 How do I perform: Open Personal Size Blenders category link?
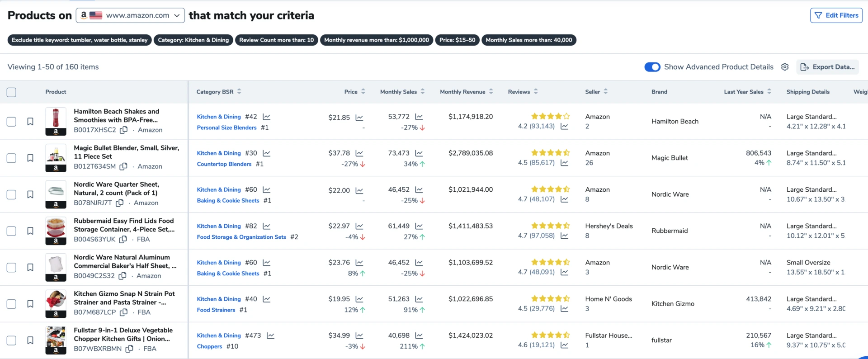pyautogui.click(x=226, y=128)
